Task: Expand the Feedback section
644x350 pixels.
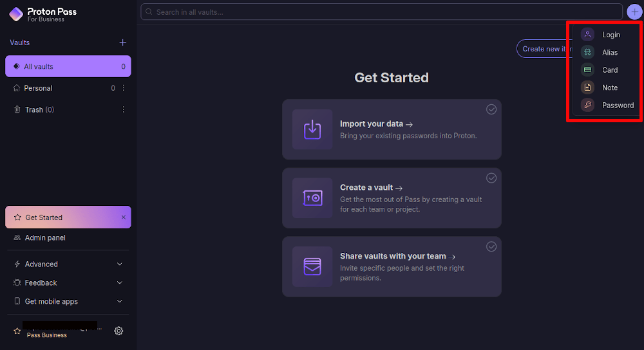Action: click(68, 282)
